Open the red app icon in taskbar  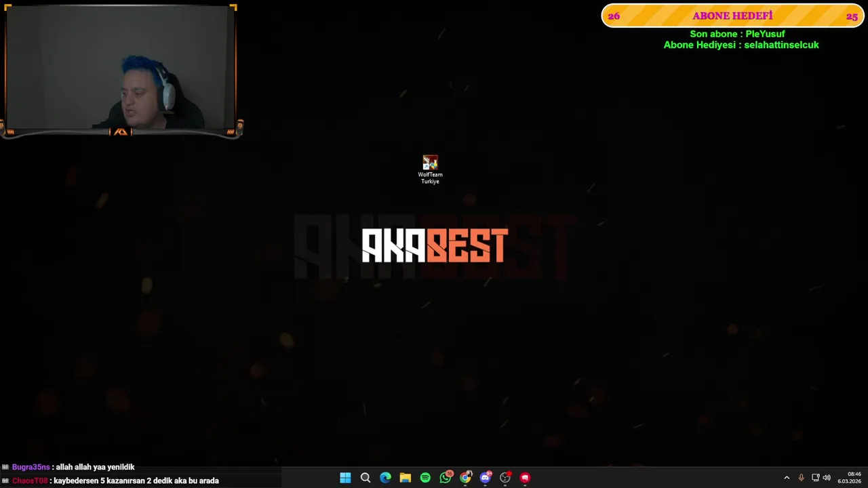(525, 478)
